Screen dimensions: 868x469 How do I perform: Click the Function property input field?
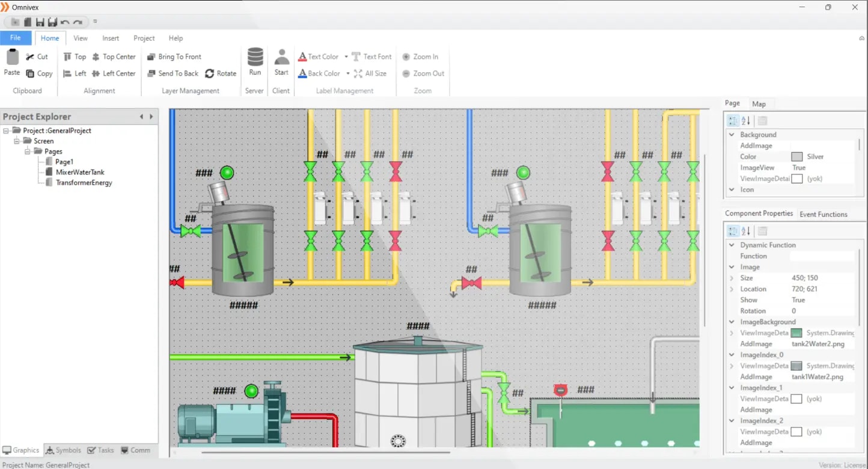pos(821,256)
